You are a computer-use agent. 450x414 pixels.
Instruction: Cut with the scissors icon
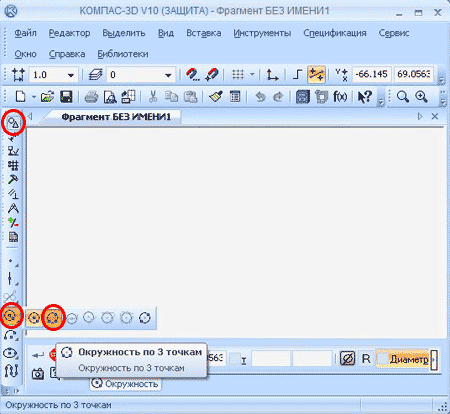coord(153,97)
